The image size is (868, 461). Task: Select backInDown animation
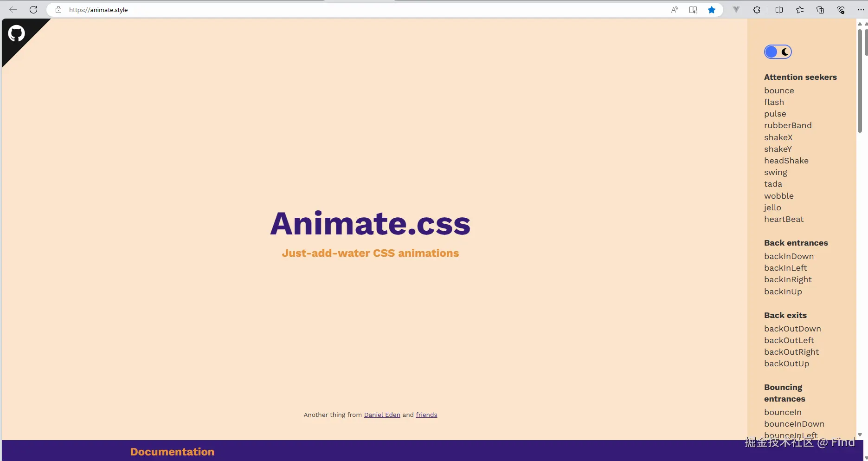tap(789, 256)
